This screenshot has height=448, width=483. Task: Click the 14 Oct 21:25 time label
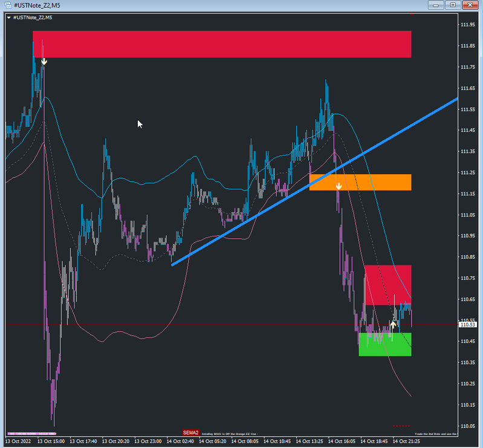(406, 441)
